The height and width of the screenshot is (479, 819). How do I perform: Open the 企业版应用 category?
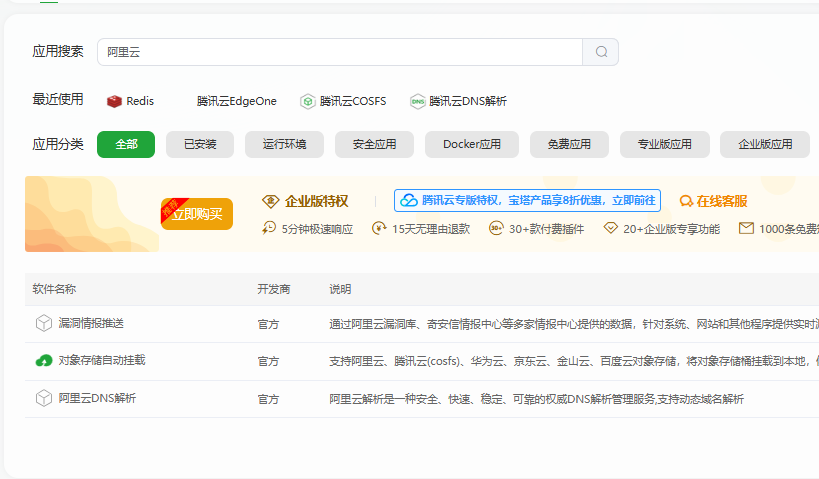point(765,144)
